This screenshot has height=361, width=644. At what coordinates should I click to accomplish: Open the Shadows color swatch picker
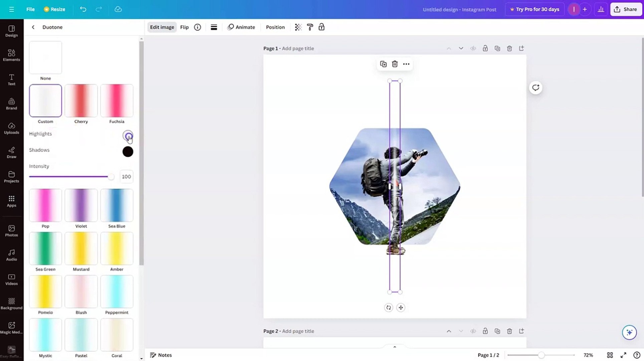pyautogui.click(x=128, y=151)
